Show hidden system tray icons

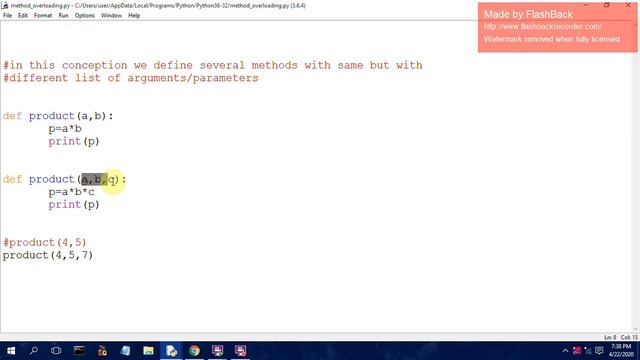pyautogui.click(x=565, y=351)
